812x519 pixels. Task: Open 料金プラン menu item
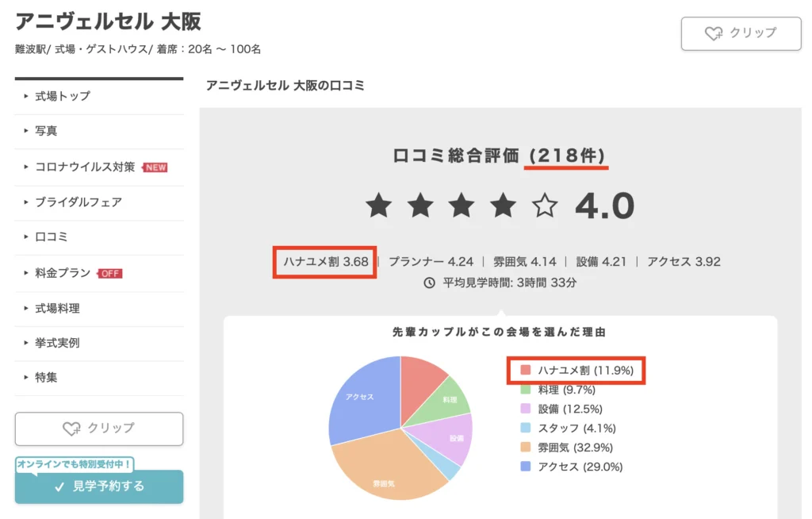tap(99, 273)
